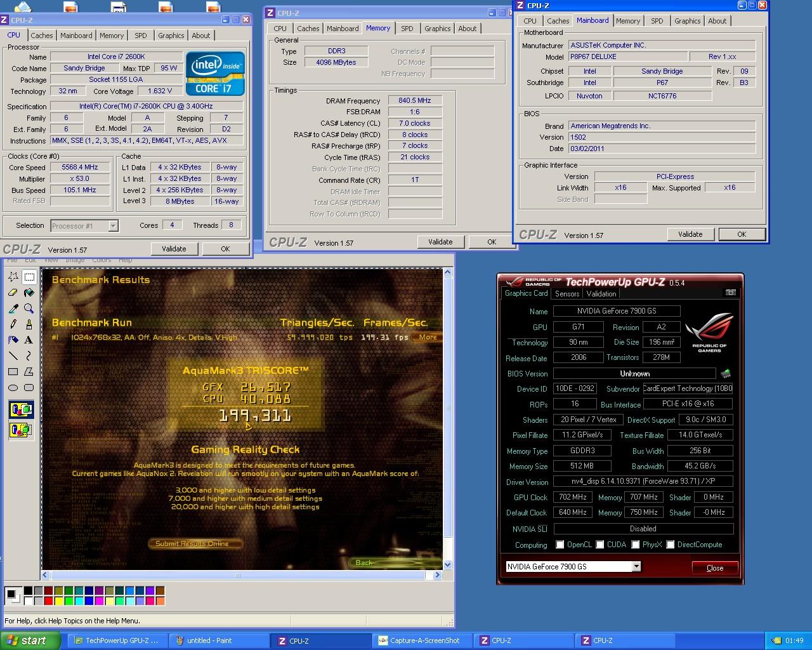Click the GPU-Z Name field NVIDIA GeForce 7900 GS
Viewport: 812px width, 650px height.
617,311
